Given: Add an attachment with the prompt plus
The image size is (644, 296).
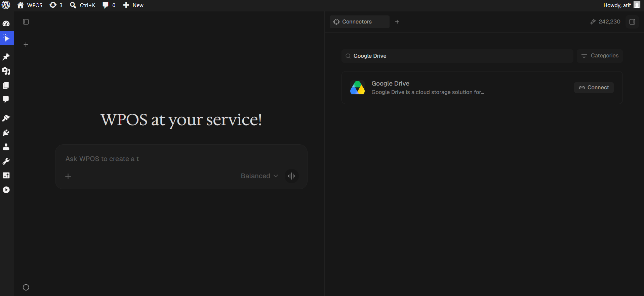Looking at the screenshot, I should click(x=68, y=176).
